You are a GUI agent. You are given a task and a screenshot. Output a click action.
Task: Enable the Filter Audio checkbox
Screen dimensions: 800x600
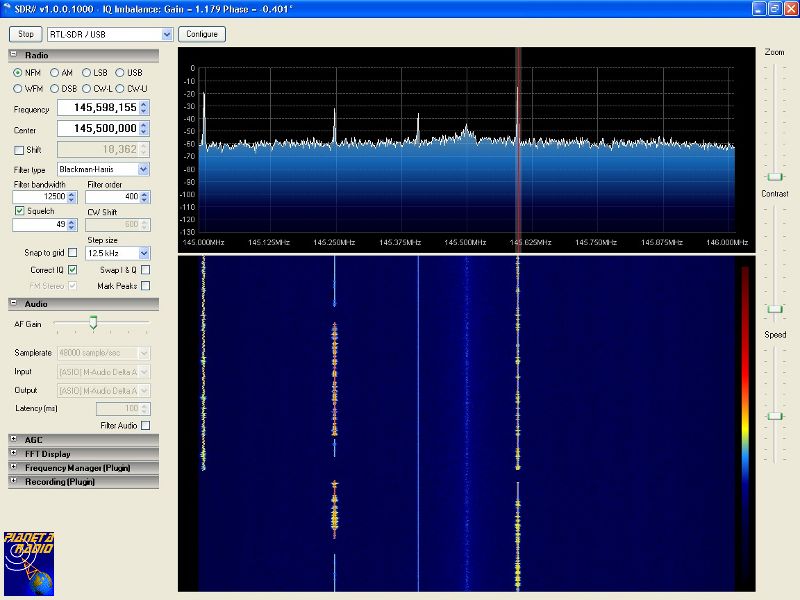pos(145,425)
